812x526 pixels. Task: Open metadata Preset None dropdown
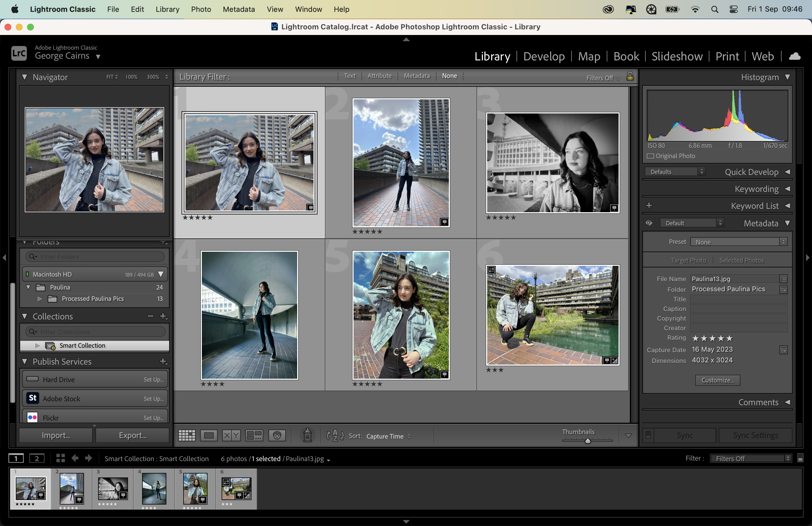pyautogui.click(x=739, y=242)
